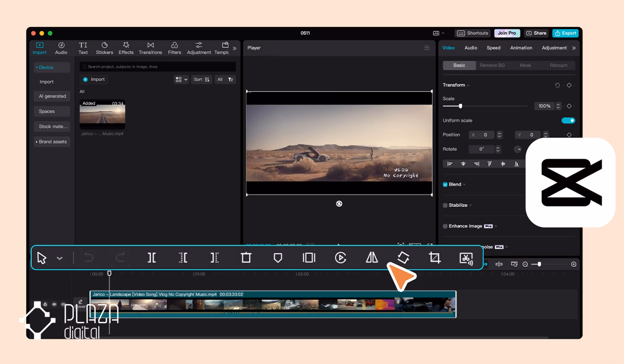Select Stock materials in the sidebar

pos(51,126)
